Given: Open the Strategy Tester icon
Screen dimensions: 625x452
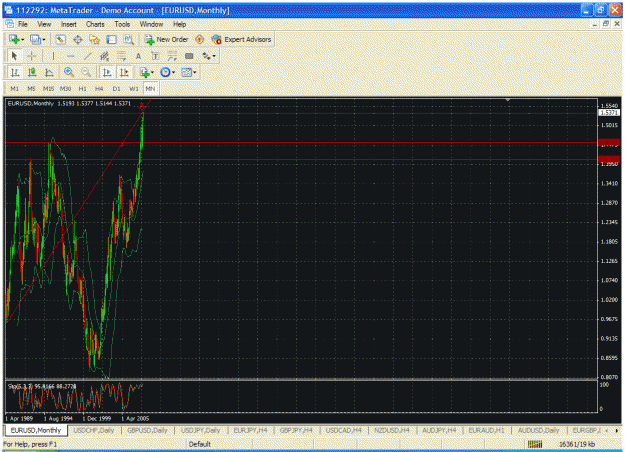Looking at the screenshot, I should click(128, 39).
